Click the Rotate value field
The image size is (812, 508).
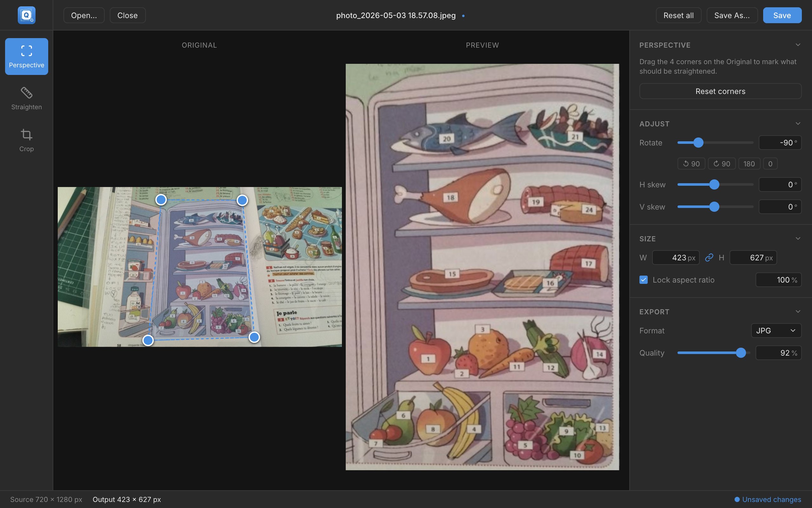coord(780,143)
